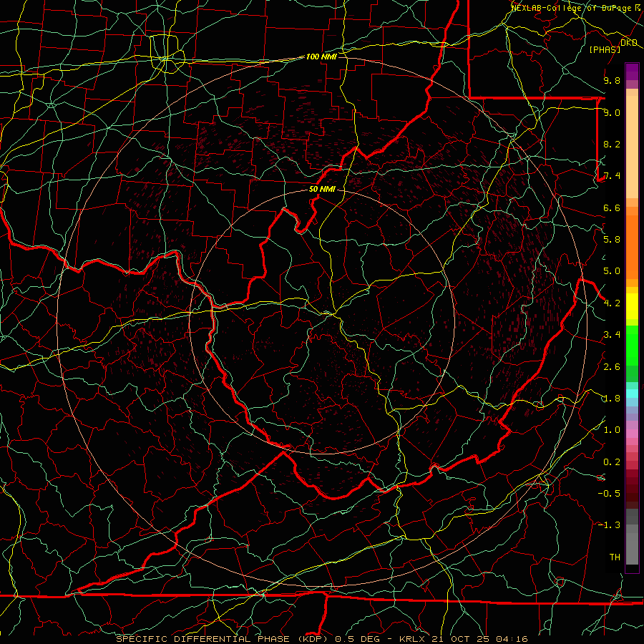The image size is (644, 644).
Task: Pick the yellow band of the color bar
Action: pyautogui.click(x=632, y=306)
